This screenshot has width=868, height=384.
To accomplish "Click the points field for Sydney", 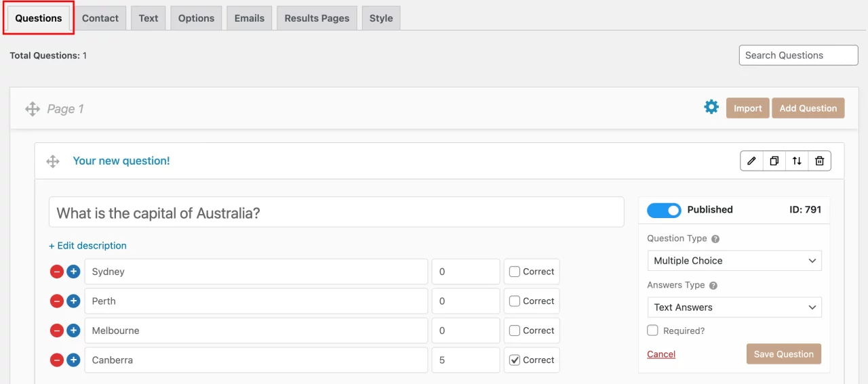I will (466, 272).
